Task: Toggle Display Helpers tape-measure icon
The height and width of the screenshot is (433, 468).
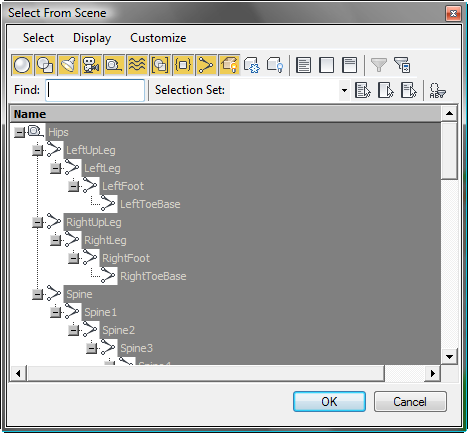Action: (114, 65)
